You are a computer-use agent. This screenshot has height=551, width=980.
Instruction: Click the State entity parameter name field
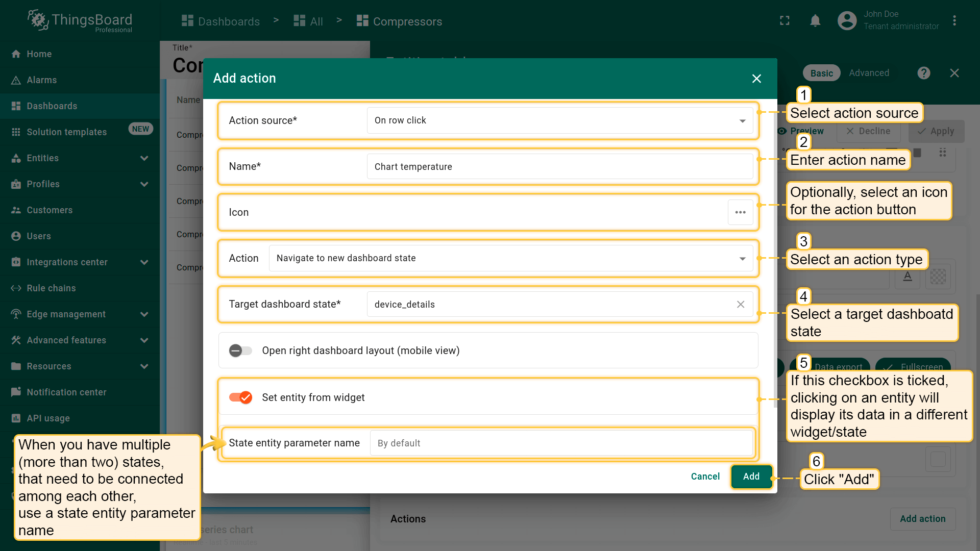coord(560,443)
